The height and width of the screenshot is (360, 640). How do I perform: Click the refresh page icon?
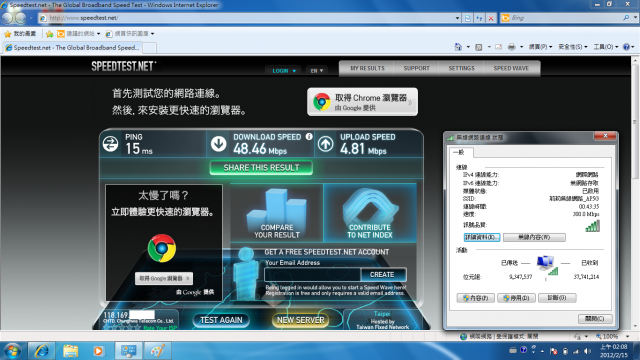click(479, 18)
